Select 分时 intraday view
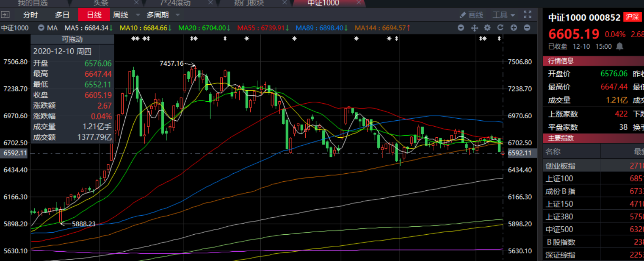 tap(30, 15)
